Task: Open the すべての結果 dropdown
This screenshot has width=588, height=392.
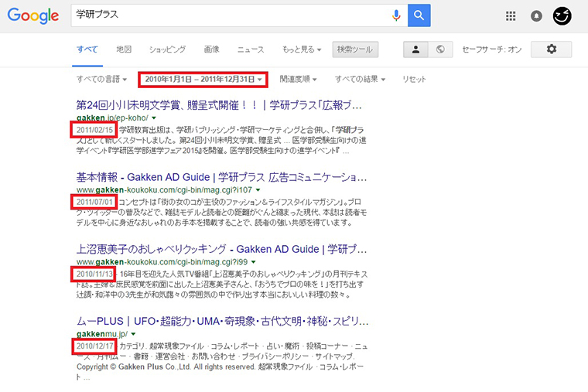Action: coord(360,79)
